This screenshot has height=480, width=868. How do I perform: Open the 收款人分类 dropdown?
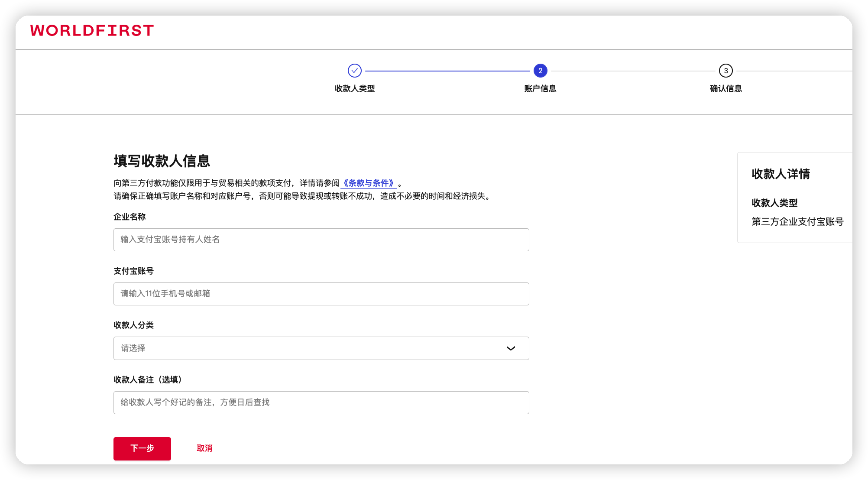pos(321,348)
